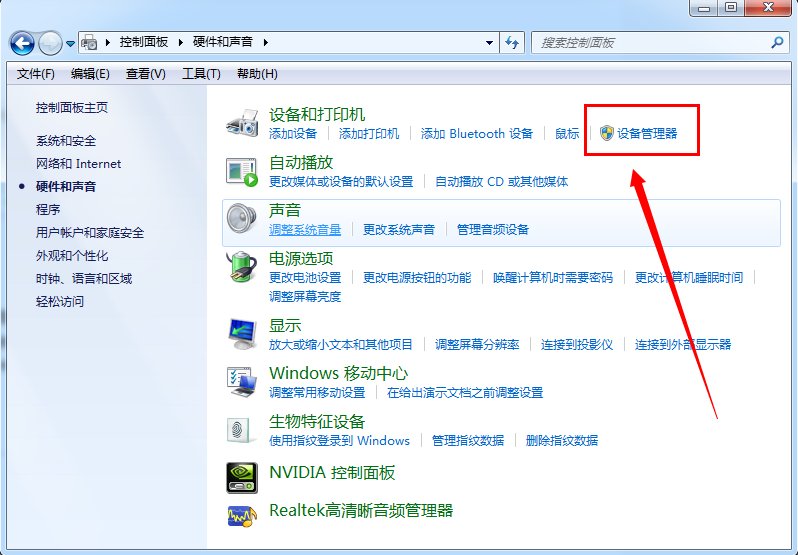Click the Realtek高清晰音频管理器 icon
The height and width of the screenshot is (555, 798).
pyautogui.click(x=242, y=515)
